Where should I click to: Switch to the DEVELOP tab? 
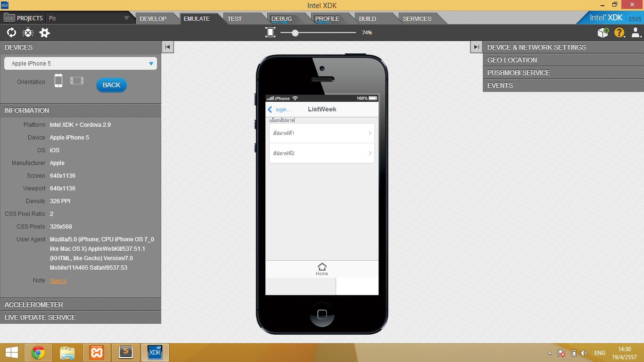click(153, 19)
